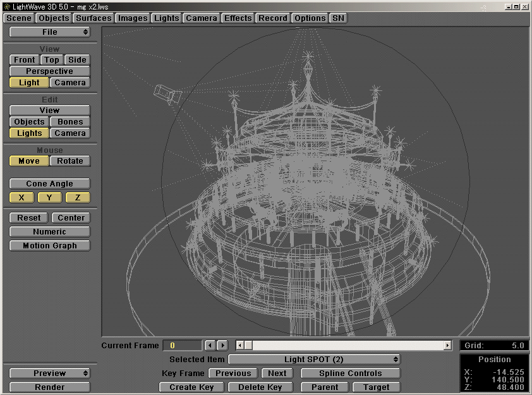Disable the X axis constraint
Image resolution: width=532 pixels, height=395 pixels.
click(x=21, y=197)
